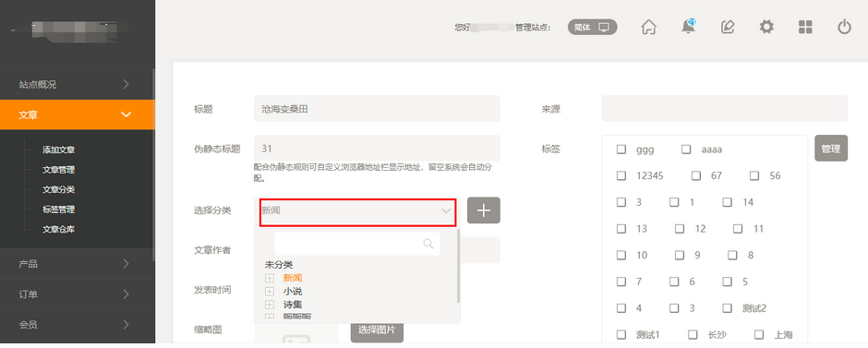Click the 来源 input field

point(725,108)
